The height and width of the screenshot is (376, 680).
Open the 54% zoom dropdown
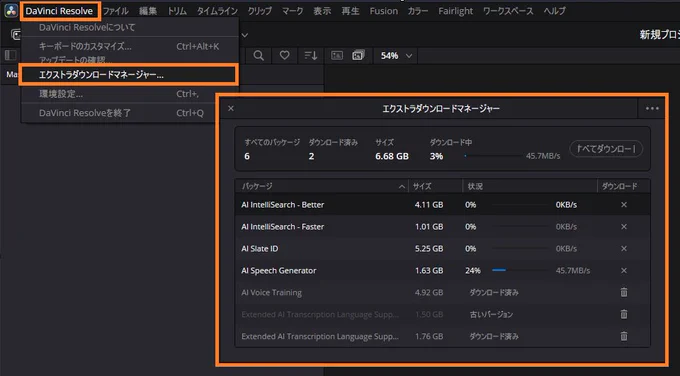pos(396,56)
